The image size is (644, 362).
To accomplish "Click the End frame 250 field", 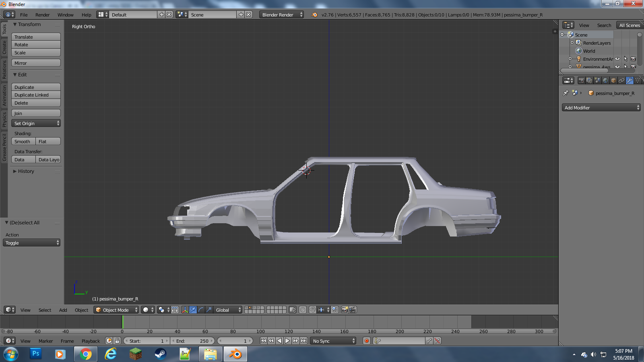I will click(x=193, y=341).
